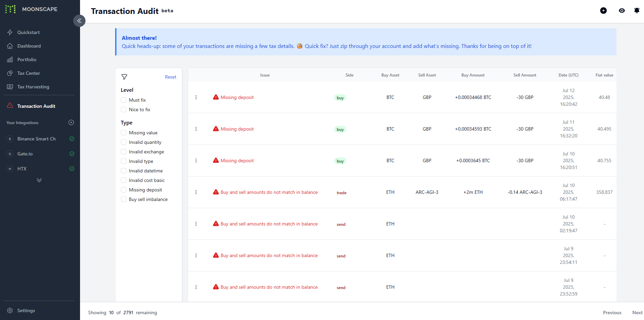
Task: Click the Transaction Audit warning triangle icon
Action: (10, 105)
